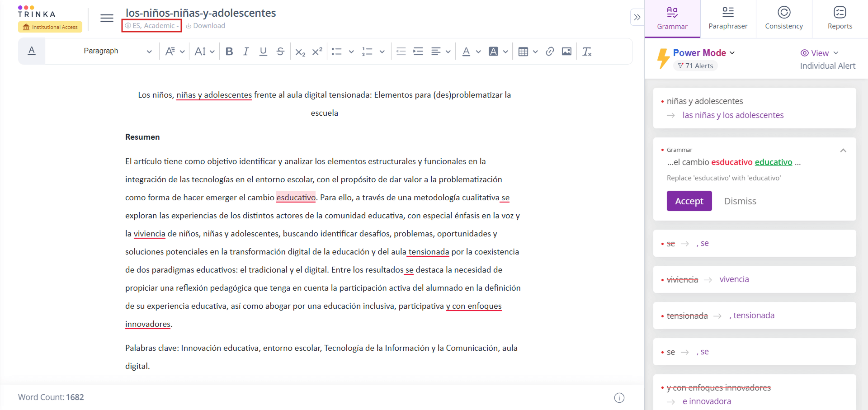Click the Download link
868x410 pixels.
[205, 26]
